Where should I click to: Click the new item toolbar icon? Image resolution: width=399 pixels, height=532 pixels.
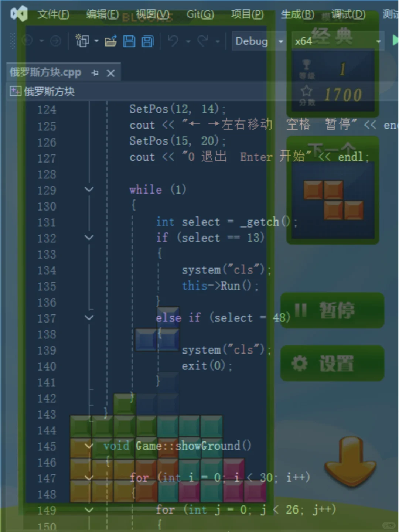click(x=82, y=41)
